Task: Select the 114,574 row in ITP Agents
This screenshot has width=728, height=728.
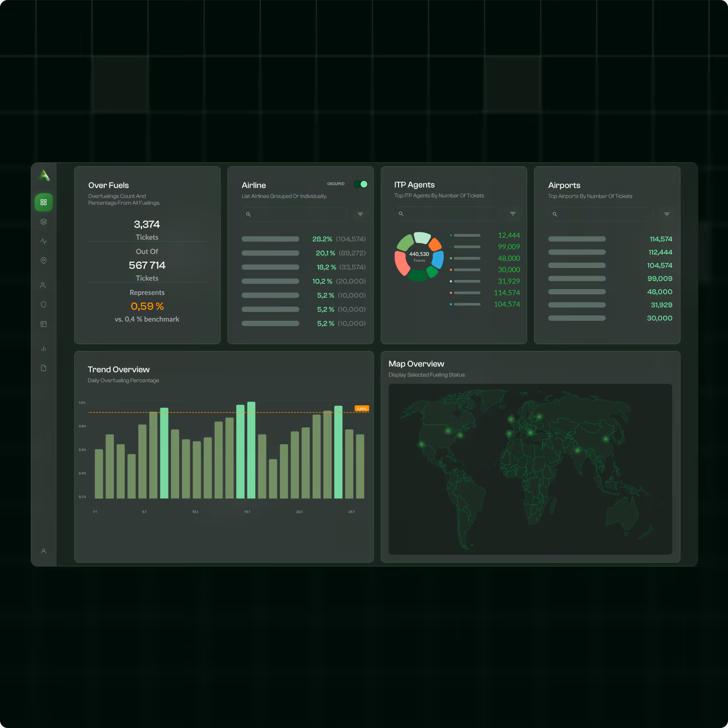Action: pos(485,293)
